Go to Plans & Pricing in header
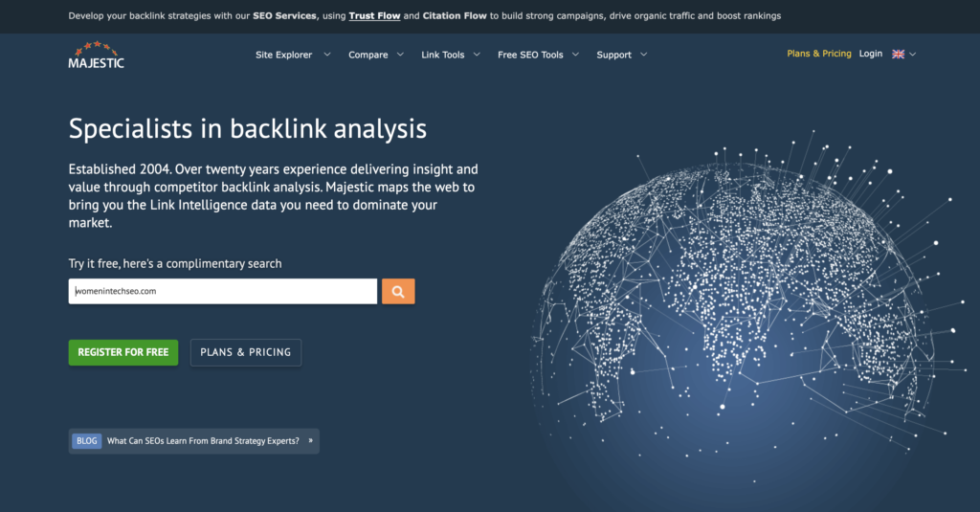Image resolution: width=980 pixels, height=512 pixels. click(x=819, y=54)
